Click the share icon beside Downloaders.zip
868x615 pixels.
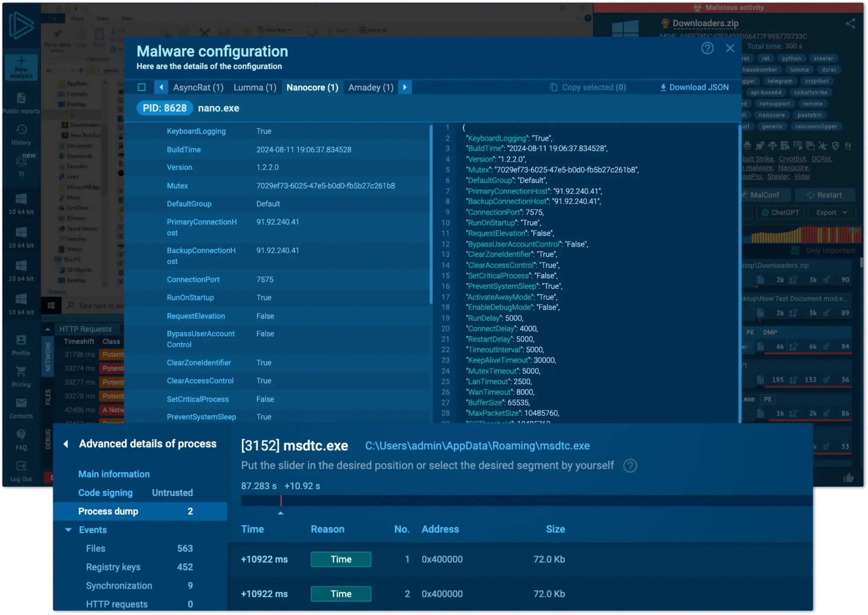[x=850, y=24]
